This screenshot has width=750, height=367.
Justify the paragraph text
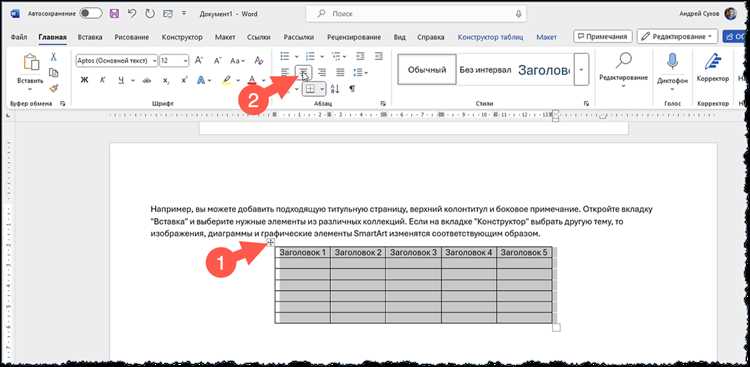pos(340,72)
